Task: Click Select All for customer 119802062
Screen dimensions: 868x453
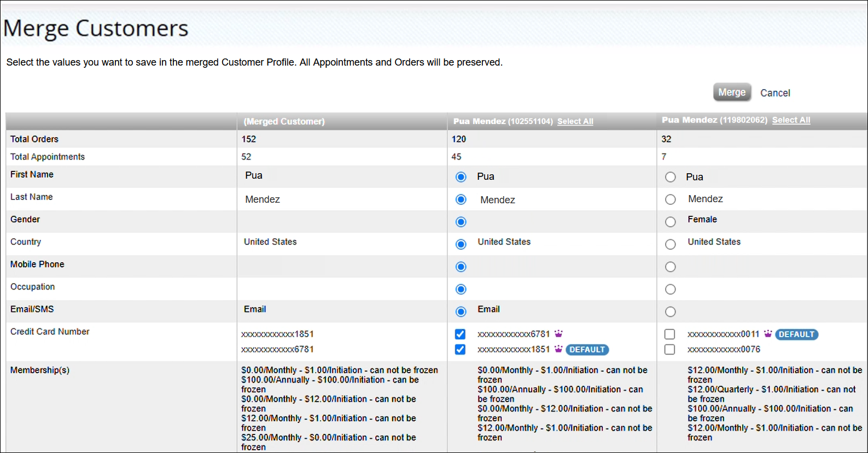Action: 791,120
